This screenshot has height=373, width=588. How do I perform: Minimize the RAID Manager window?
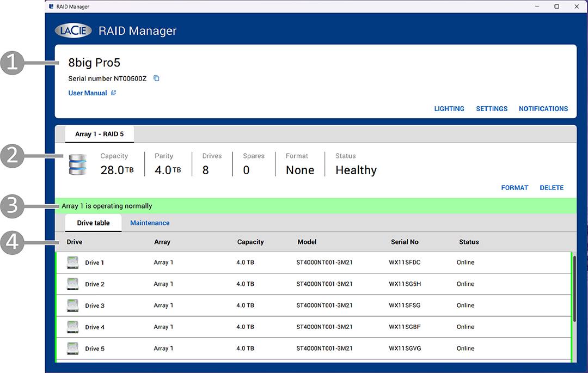[537, 7]
